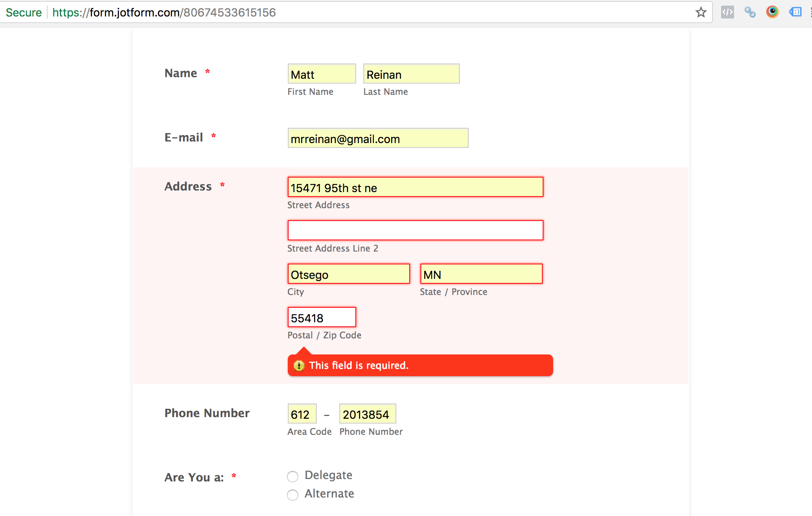Select the City field showing Otsego
The width and height of the screenshot is (812, 516).
coord(348,274)
